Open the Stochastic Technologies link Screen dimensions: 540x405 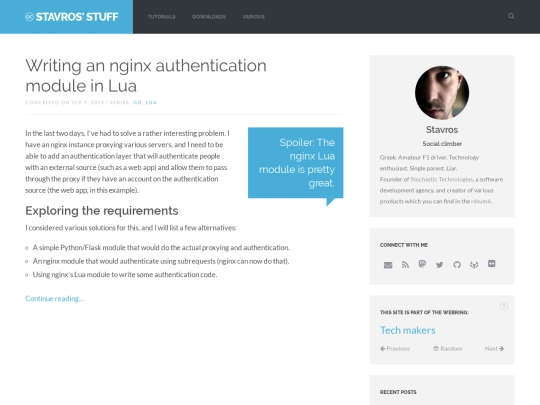pos(442,179)
